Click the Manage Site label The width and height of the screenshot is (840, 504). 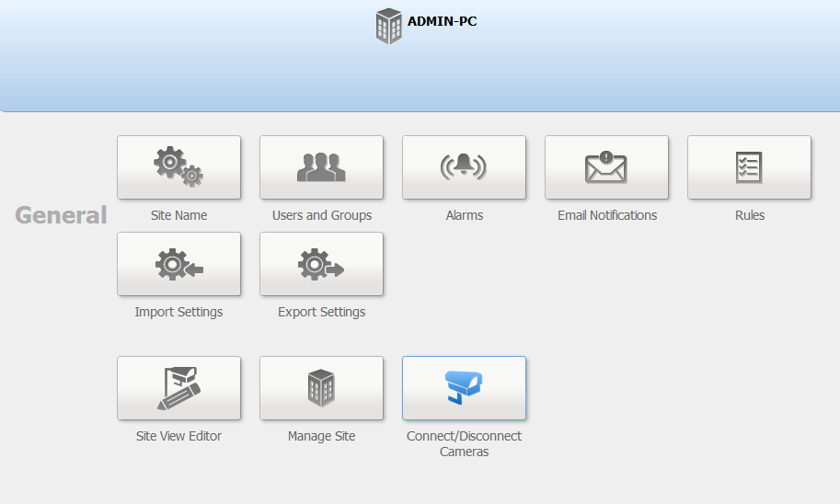(321, 436)
